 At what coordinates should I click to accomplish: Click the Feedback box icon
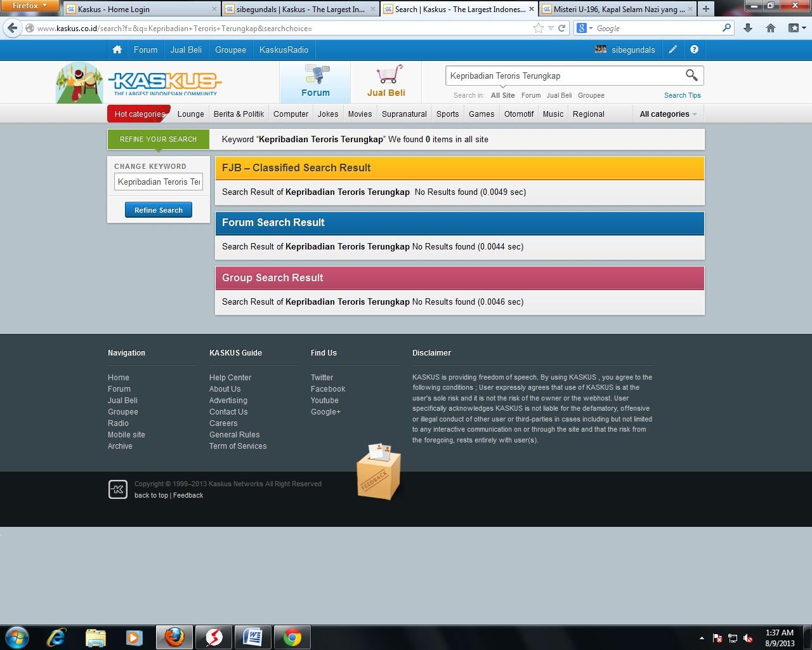[x=379, y=471]
